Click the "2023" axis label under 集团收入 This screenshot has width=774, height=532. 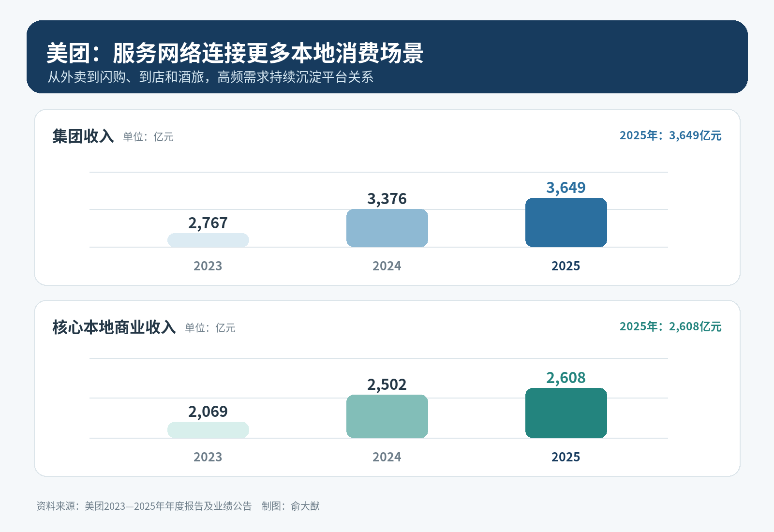click(208, 266)
